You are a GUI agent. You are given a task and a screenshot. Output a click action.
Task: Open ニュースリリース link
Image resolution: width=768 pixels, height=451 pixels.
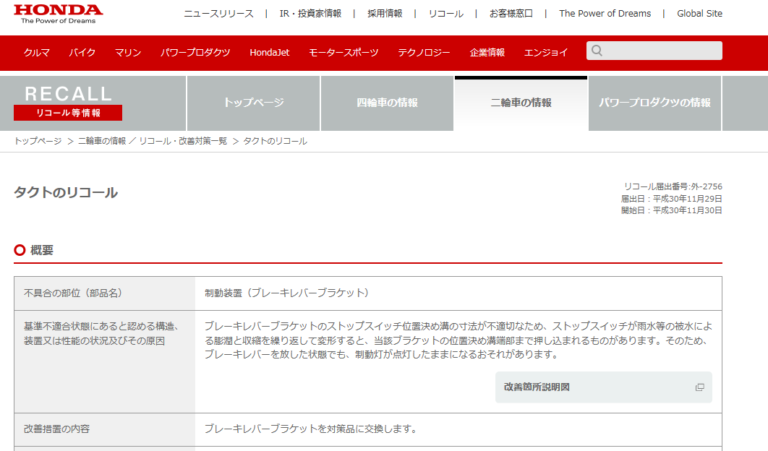(x=218, y=14)
